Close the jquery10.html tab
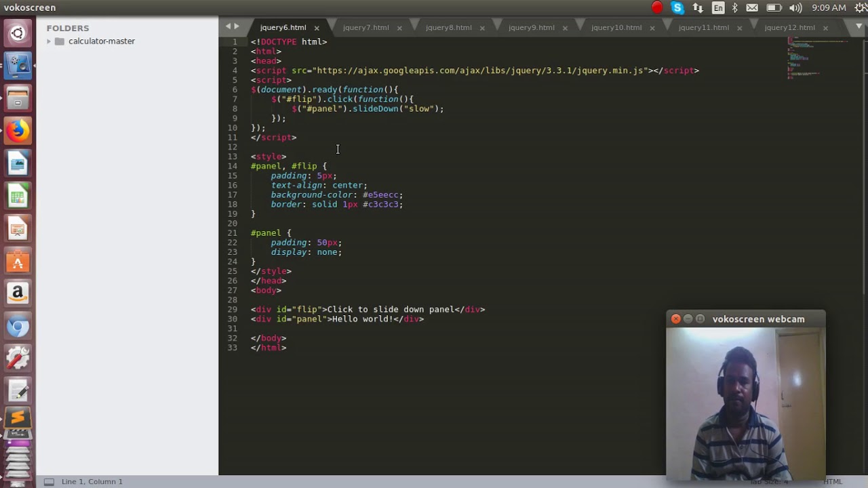The image size is (868, 488). 652,28
